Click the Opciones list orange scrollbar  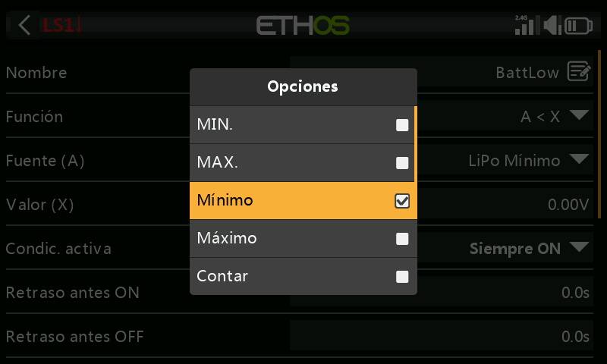416,144
